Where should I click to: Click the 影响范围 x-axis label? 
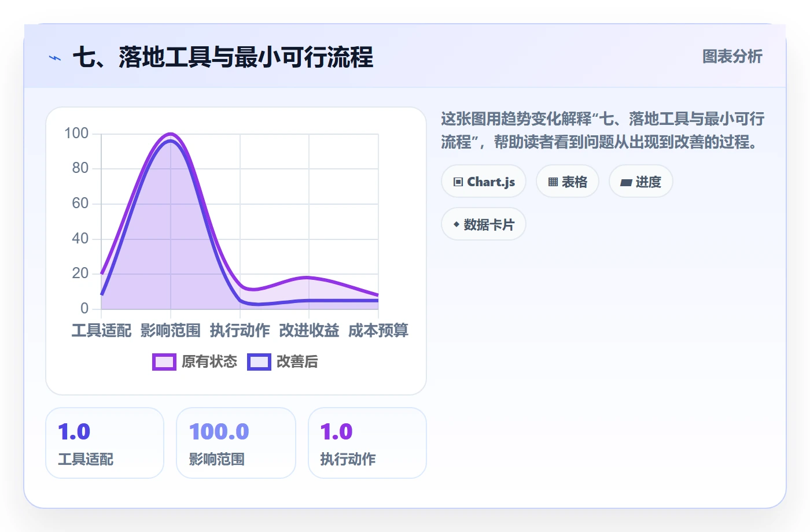click(x=171, y=331)
